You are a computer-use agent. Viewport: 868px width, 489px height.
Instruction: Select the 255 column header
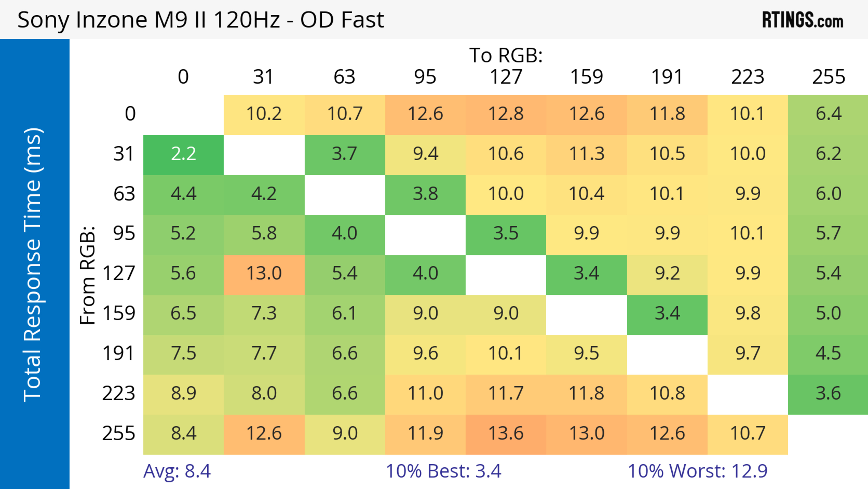click(828, 77)
